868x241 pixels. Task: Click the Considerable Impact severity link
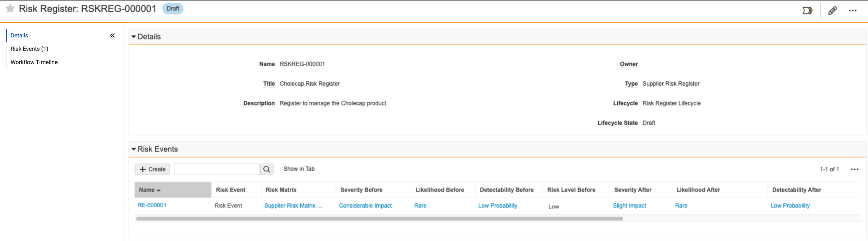tap(365, 206)
